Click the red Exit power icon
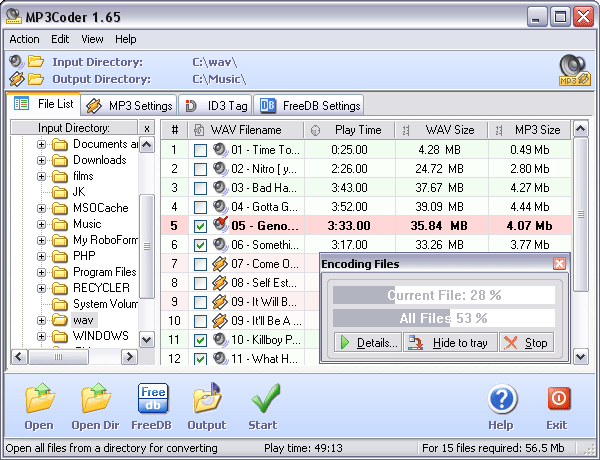600x460 pixels. pos(557,400)
